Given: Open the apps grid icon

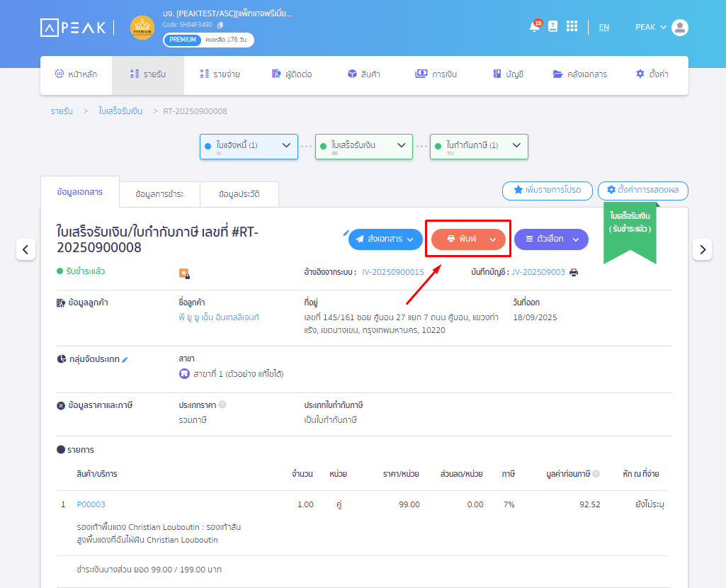Looking at the screenshot, I should (x=572, y=26).
